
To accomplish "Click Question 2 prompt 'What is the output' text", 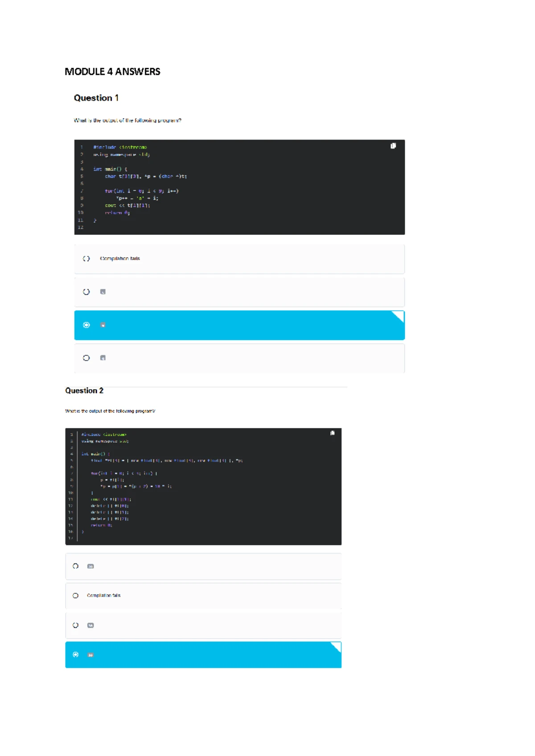I will point(110,411).
